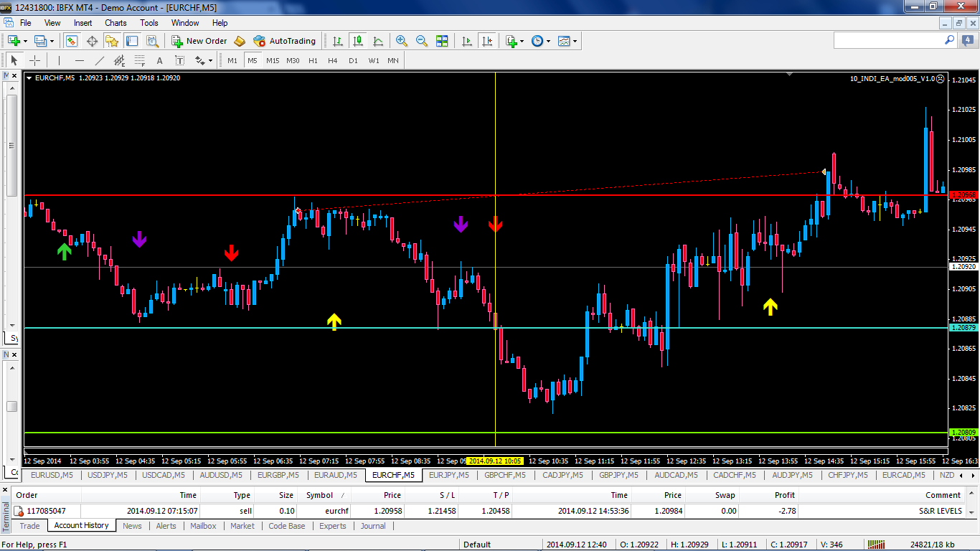
Task: Tile chart windows icon
Action: (442, 41)
